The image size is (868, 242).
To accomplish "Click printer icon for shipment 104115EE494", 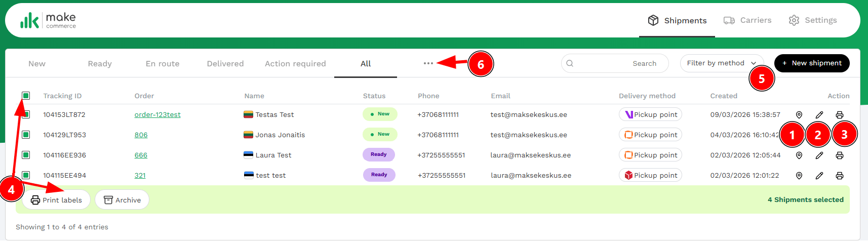I will 839,176.
